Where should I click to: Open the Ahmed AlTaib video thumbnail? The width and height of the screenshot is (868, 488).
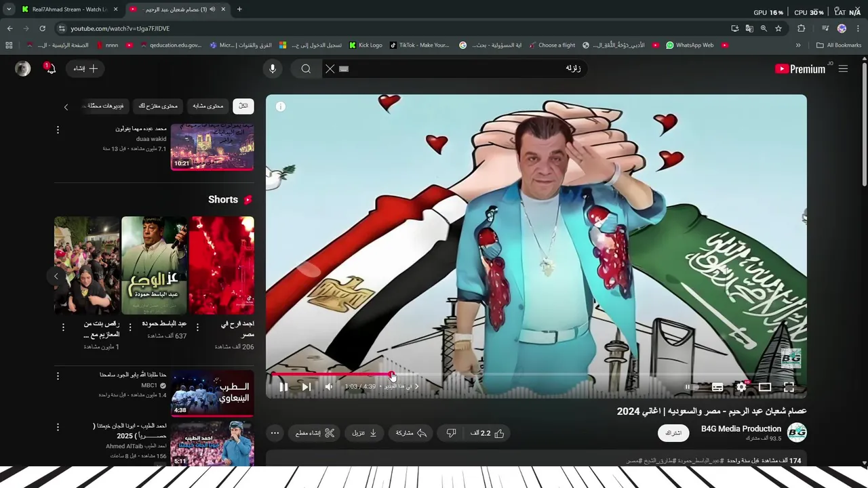(212, 443)
